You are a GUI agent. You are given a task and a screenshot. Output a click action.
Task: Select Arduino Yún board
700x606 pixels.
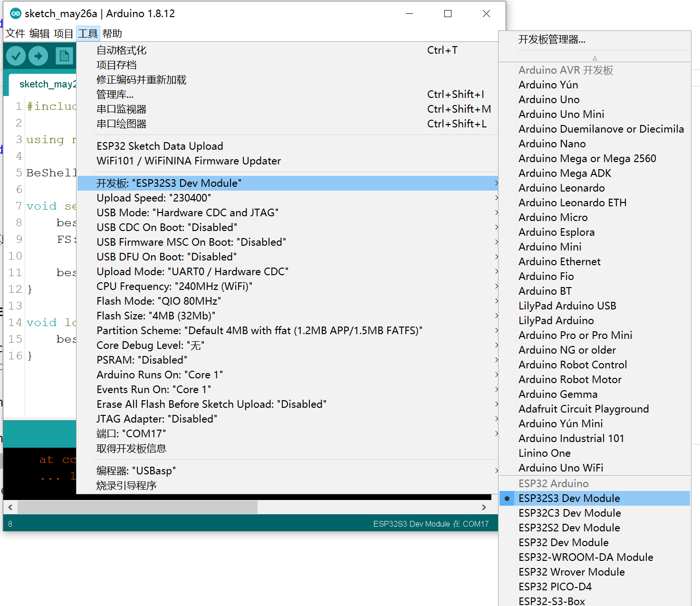point(595,85)
